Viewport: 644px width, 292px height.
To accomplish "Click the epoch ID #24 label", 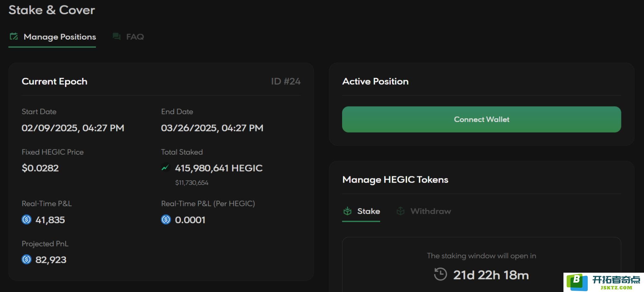I will (x=286, y=81).
